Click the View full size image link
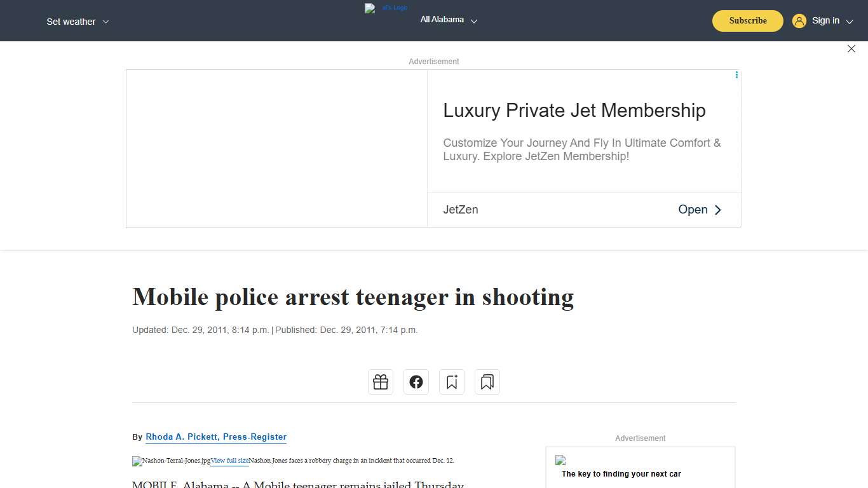Viewport: 868px width, 488px height. [x=229, y=461]
